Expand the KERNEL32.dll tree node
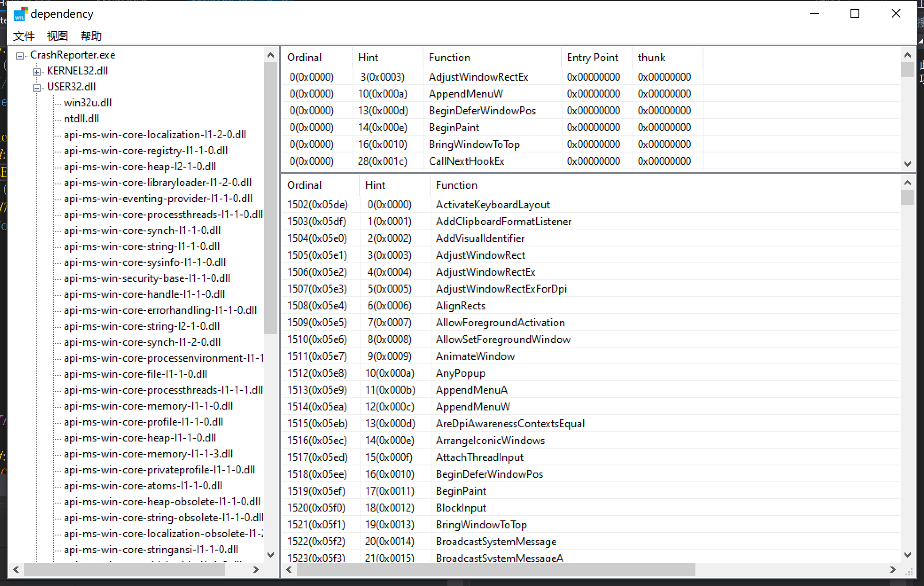 coord(37,72)
